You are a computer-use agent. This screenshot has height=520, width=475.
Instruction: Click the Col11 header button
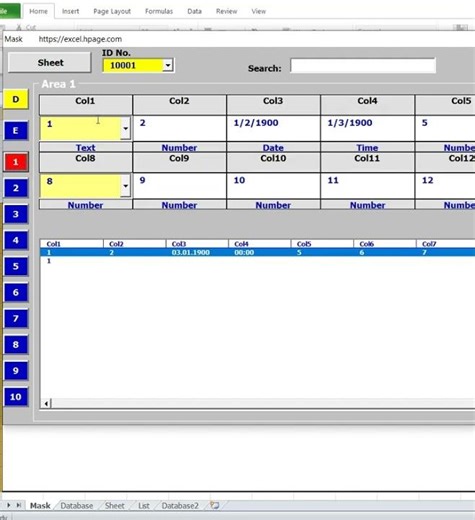367,162
